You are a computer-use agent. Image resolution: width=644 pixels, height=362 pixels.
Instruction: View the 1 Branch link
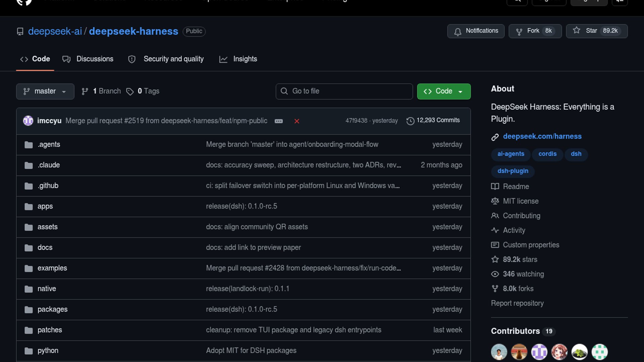click(101, 91)
